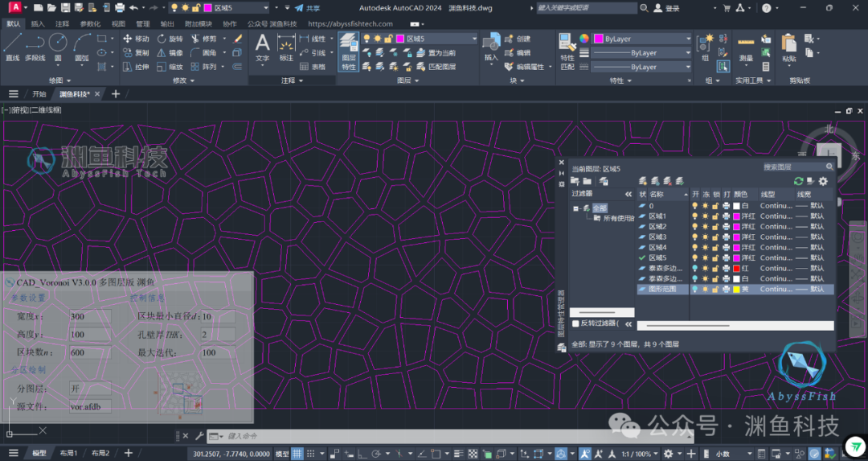This screenshot has height=461, width=868.
Task: Click the 复制 copy tool
Action: (136, 52)
